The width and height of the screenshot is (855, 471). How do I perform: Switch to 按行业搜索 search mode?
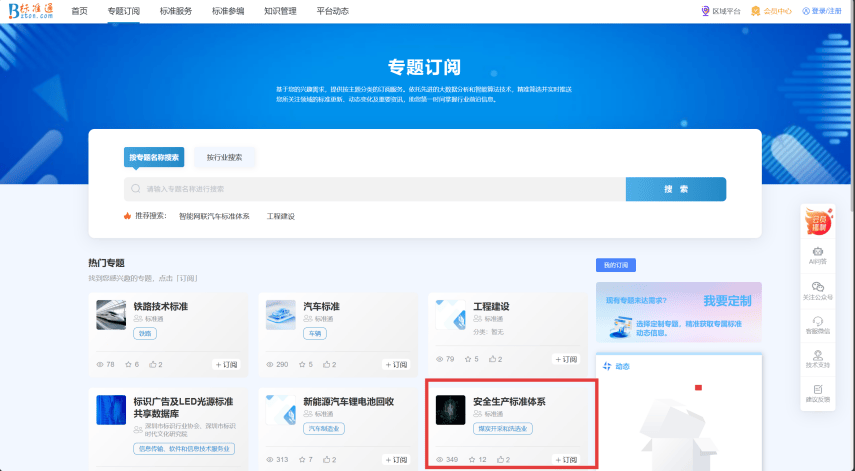pos(224,157)
